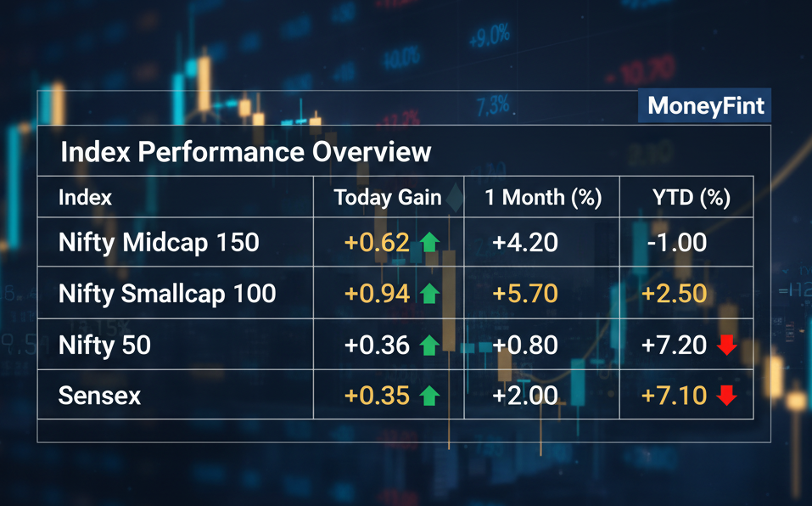Viewport: 812px width, 506px height.
Task: Click the +5.70 one-month value
Action: click(x=525, y=294)
